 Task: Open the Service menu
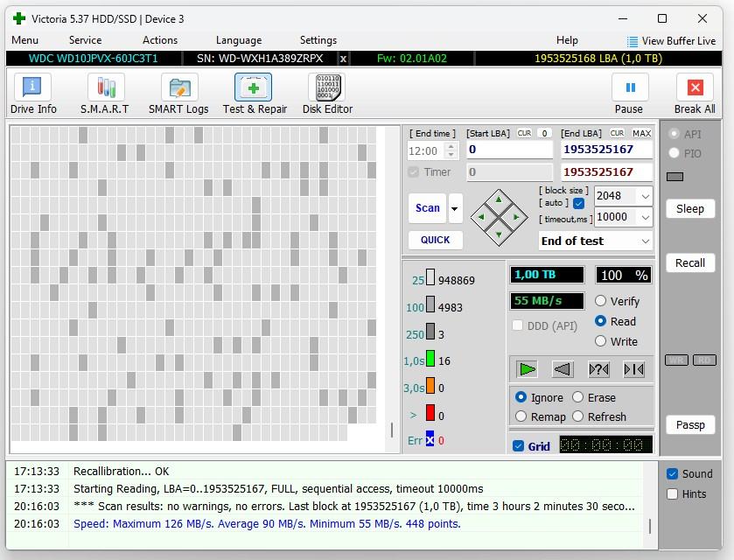coord(85,40)
